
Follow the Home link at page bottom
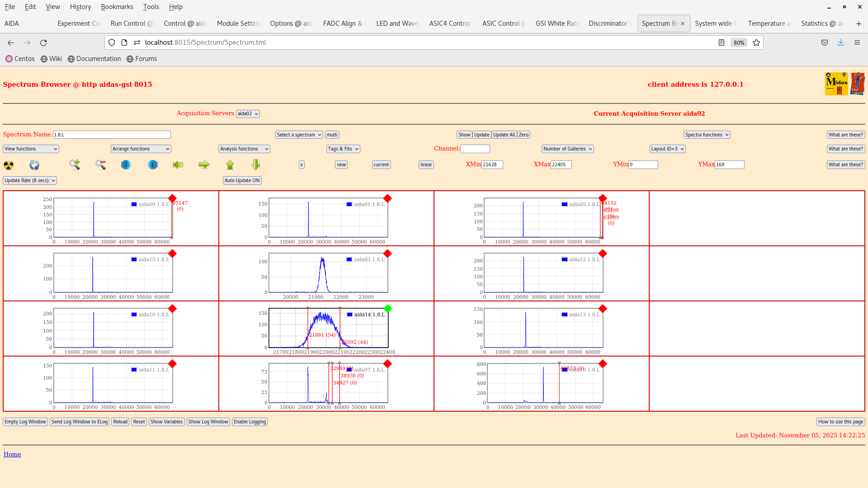12,454
